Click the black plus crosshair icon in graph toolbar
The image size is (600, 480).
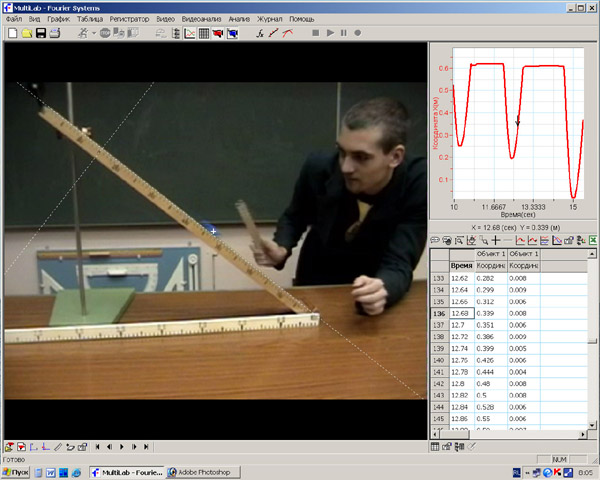coord(496,240)
